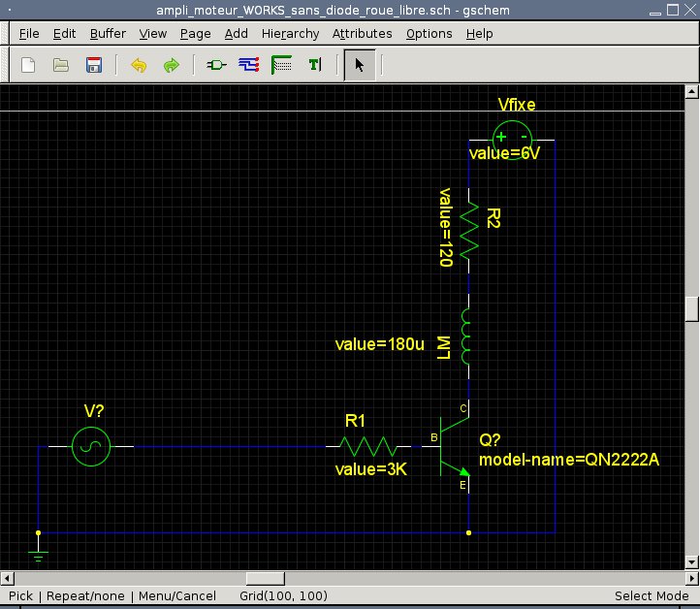Drop down the Buffer menu

108,33
